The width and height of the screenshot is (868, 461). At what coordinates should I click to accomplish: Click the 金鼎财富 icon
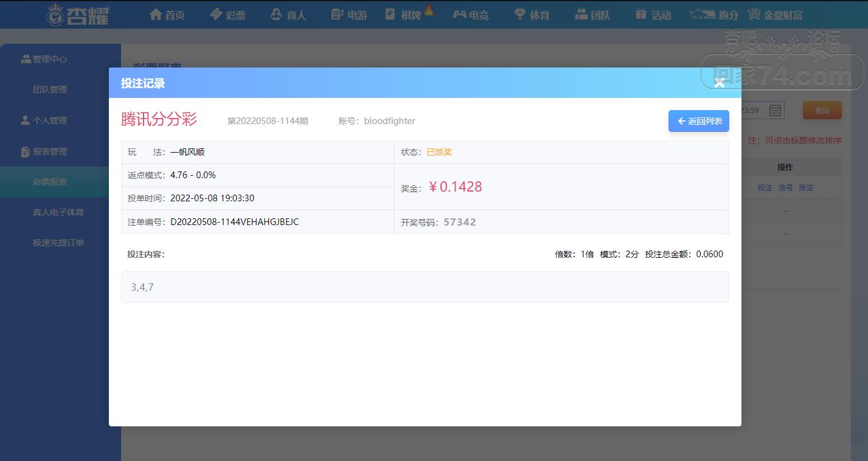(x=754, y=14)
